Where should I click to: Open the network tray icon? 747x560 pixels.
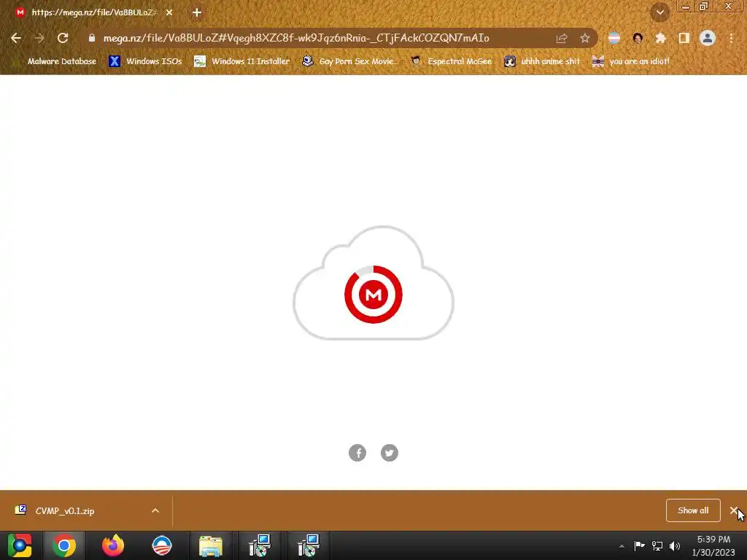tap(657, 545)
